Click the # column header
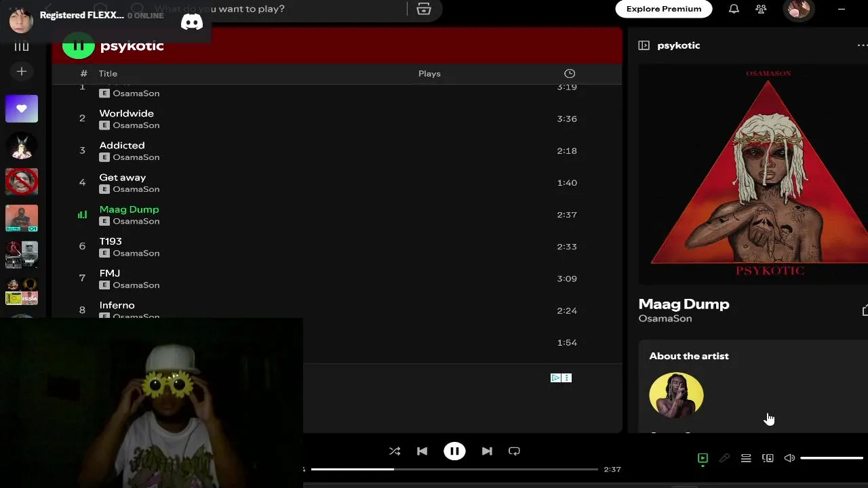The height and width of the screenshot is (488, 868). [83, 74]
